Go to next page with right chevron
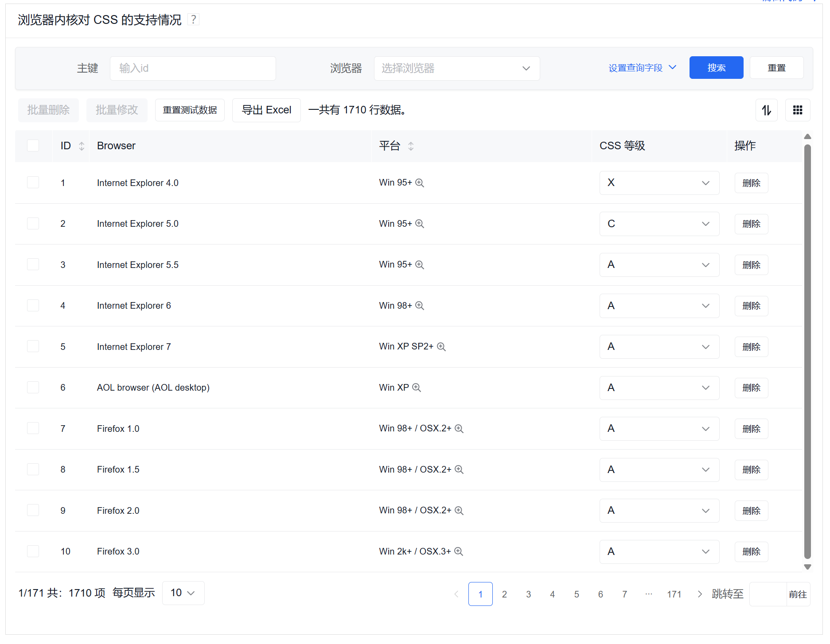The height and width of the screenshot is (644, 830). 700,594
